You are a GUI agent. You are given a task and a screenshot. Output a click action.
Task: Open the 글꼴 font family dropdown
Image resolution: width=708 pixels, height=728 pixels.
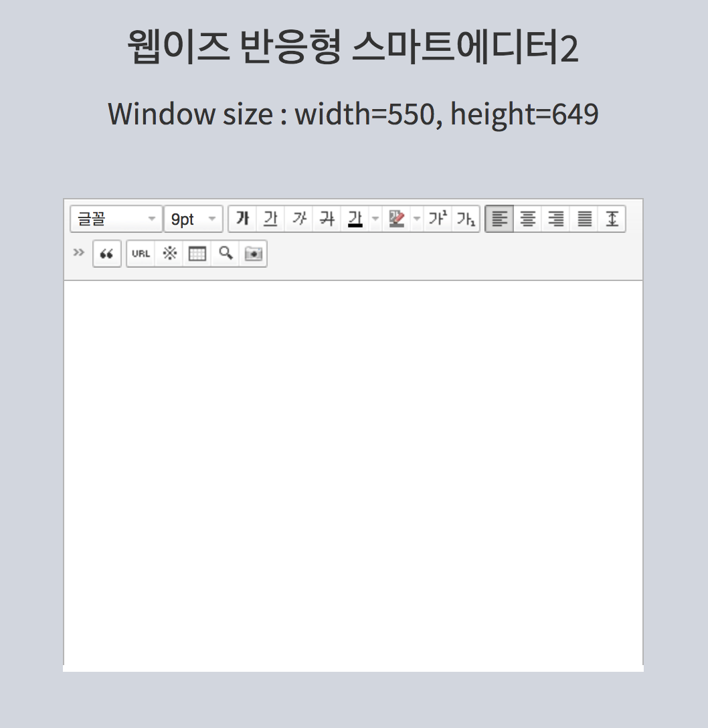tap(116, 219)
